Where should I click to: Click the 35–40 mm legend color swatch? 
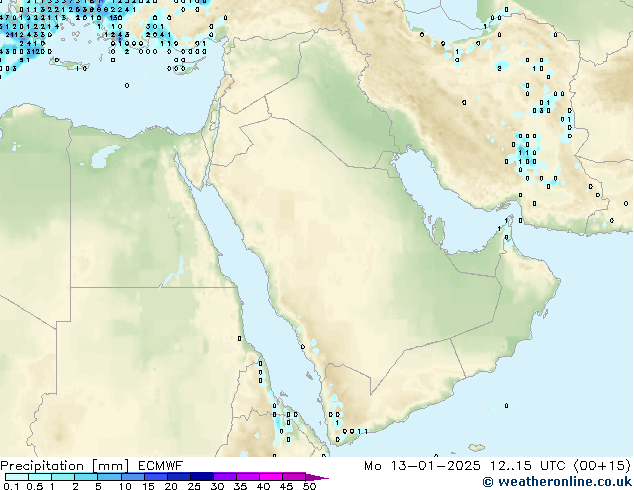[248, 477]
